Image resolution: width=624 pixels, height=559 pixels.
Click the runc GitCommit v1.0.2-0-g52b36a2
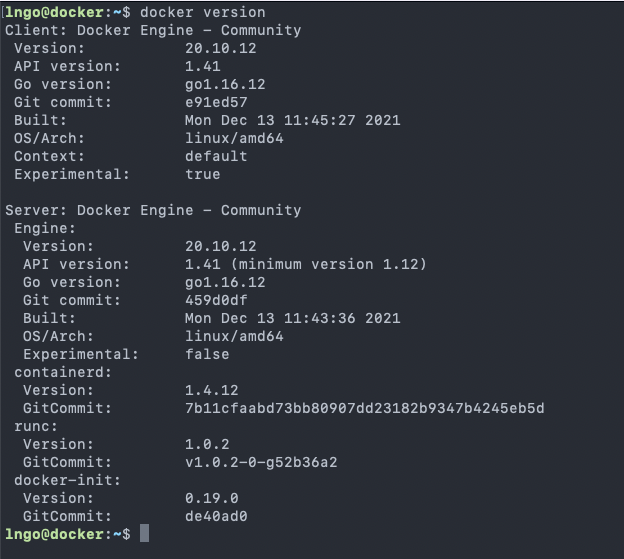click(261, 462)
